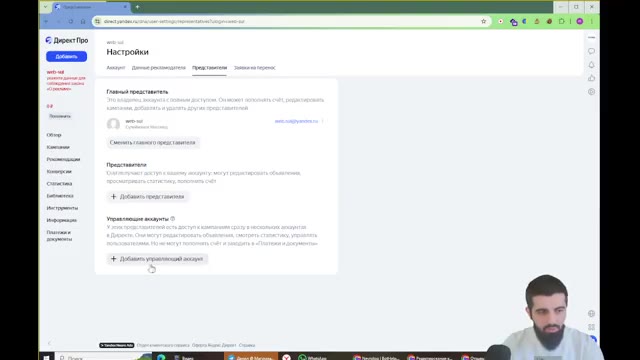This screenshot has height=360, width=640.
Task: Open Оферта Яндекс Директ footer link
Action: (x=214, y=345)
